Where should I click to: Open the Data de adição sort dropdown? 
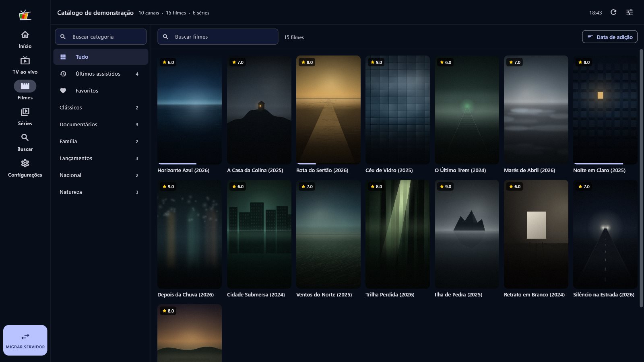point(610,37)
